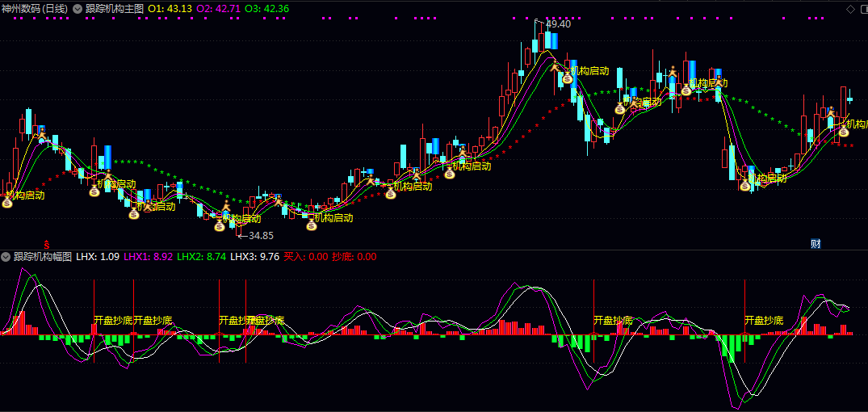Click the 跟踪机构主图 indicator name
This screenshot has width=868, height=412.
tap(115, 8)
